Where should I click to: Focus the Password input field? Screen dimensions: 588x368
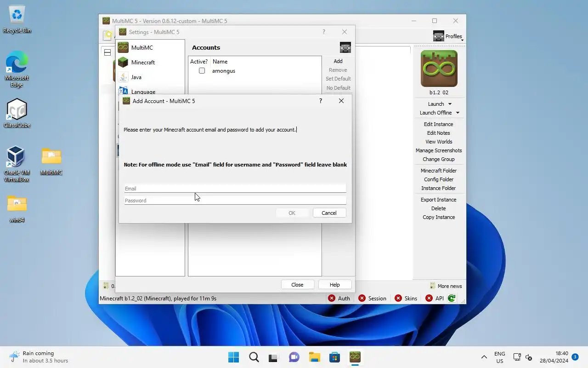(235, 200)
